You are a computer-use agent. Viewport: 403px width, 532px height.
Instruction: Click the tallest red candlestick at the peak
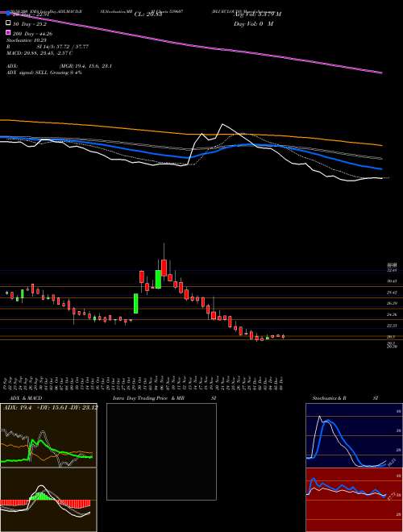coord(164,268)
